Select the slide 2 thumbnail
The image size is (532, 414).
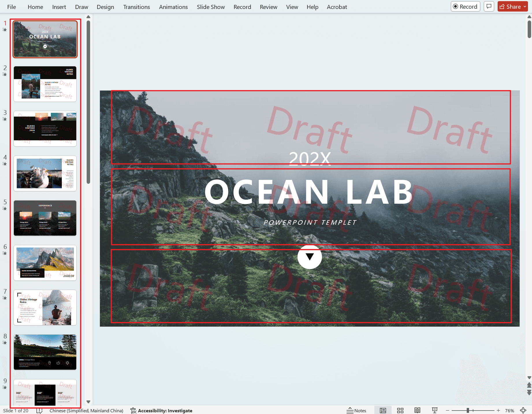pyautogui.click(x=45, y=84)
